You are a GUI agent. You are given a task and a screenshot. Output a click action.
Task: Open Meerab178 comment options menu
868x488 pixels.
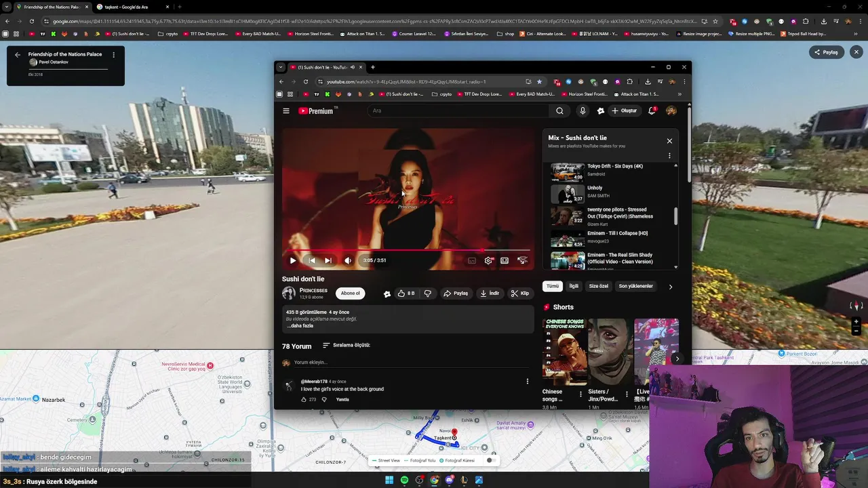point(527,382)
